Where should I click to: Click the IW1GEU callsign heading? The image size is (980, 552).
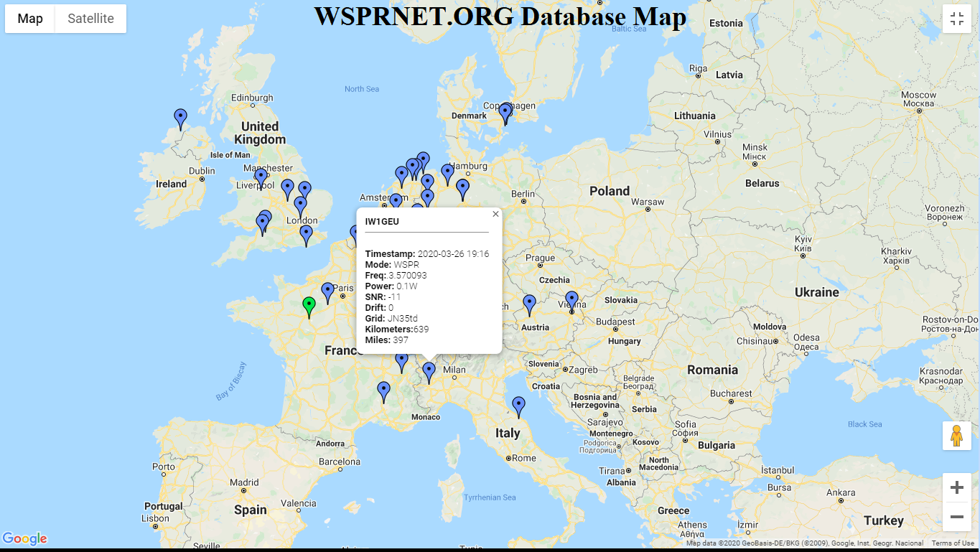382,222
